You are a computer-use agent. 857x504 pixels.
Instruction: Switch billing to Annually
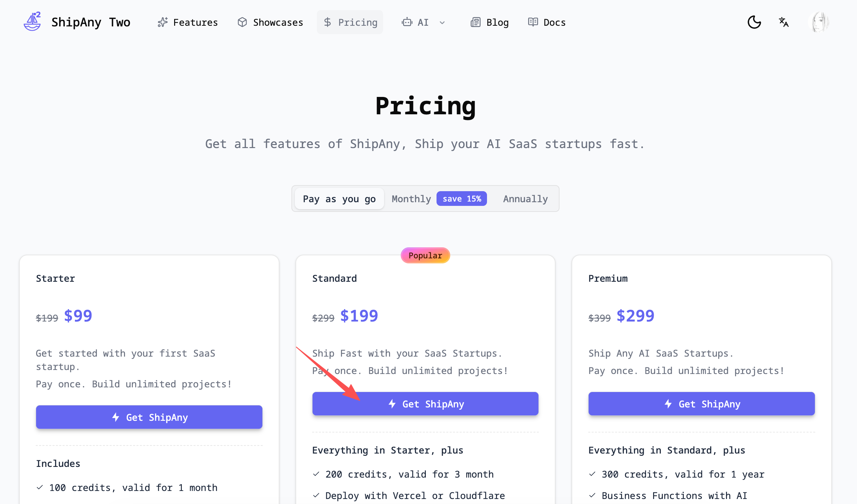click(x=525, y=199)
